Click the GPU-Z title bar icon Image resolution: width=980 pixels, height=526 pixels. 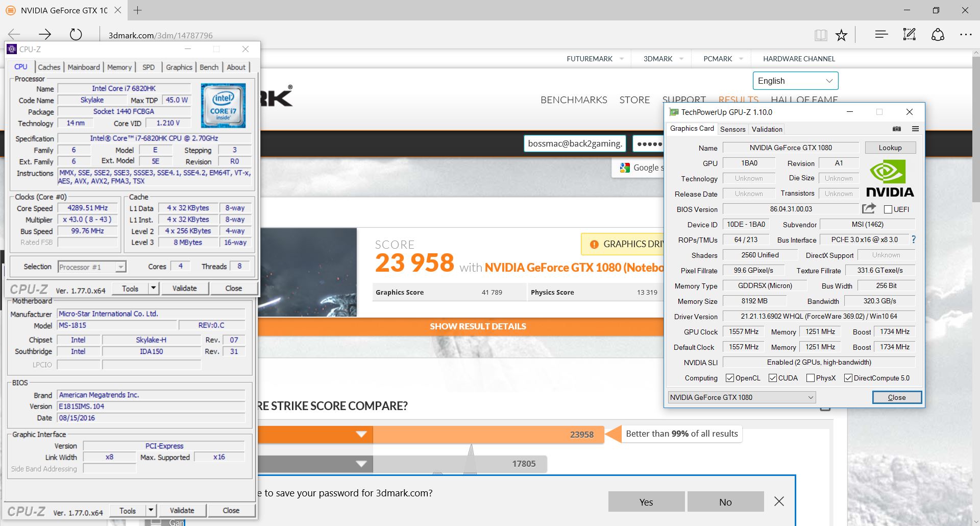pos(674,112)
